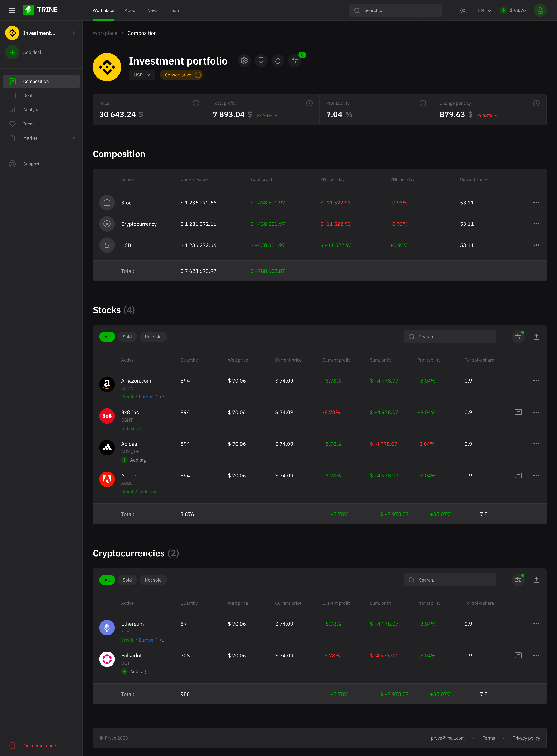Expand the EN language selector
Screen dimensions: 557x756
(484, 10)
